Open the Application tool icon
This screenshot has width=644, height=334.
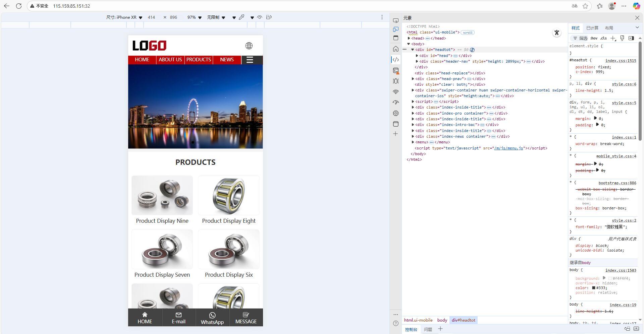396,124
